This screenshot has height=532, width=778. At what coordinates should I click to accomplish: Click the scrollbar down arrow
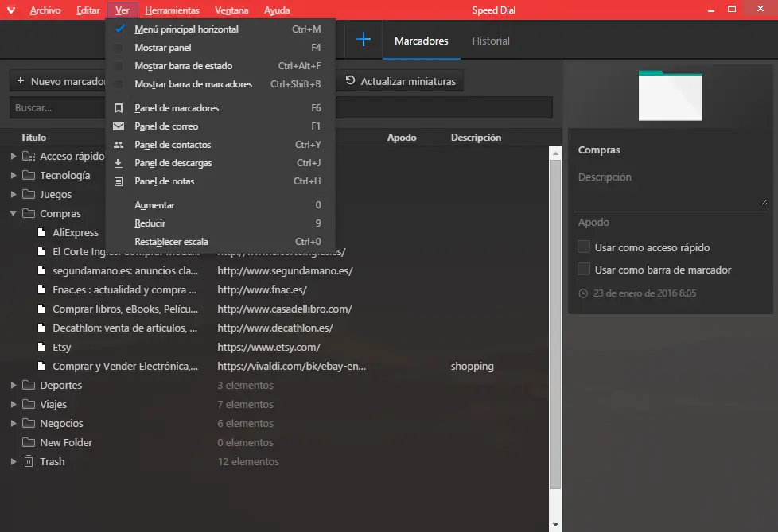555,525
